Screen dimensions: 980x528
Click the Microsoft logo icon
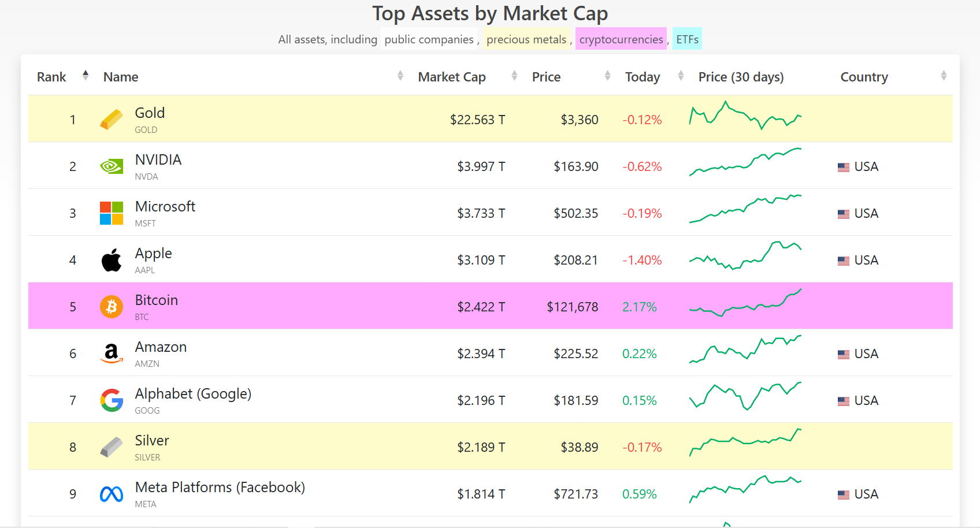(x=112, y=213)
